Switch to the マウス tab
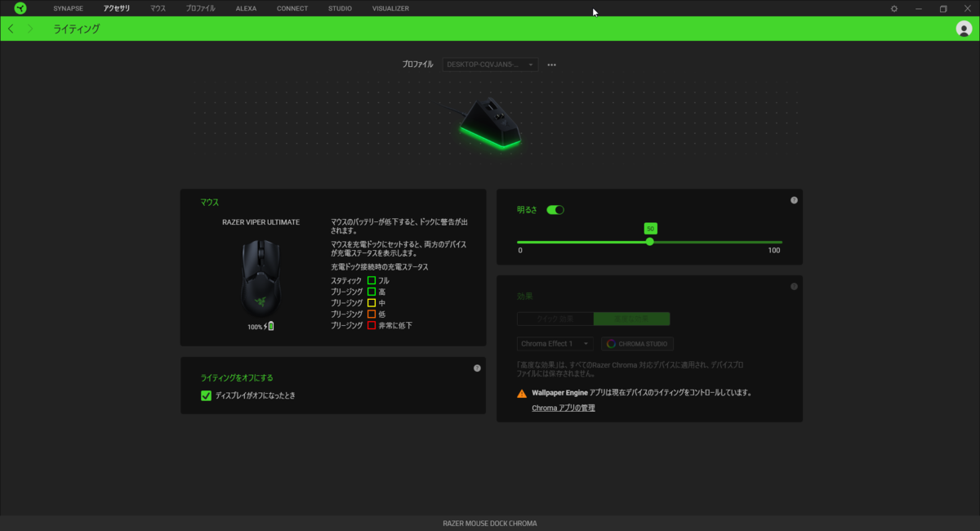This screenshot has height=531, width=980. tap(158, 8)
